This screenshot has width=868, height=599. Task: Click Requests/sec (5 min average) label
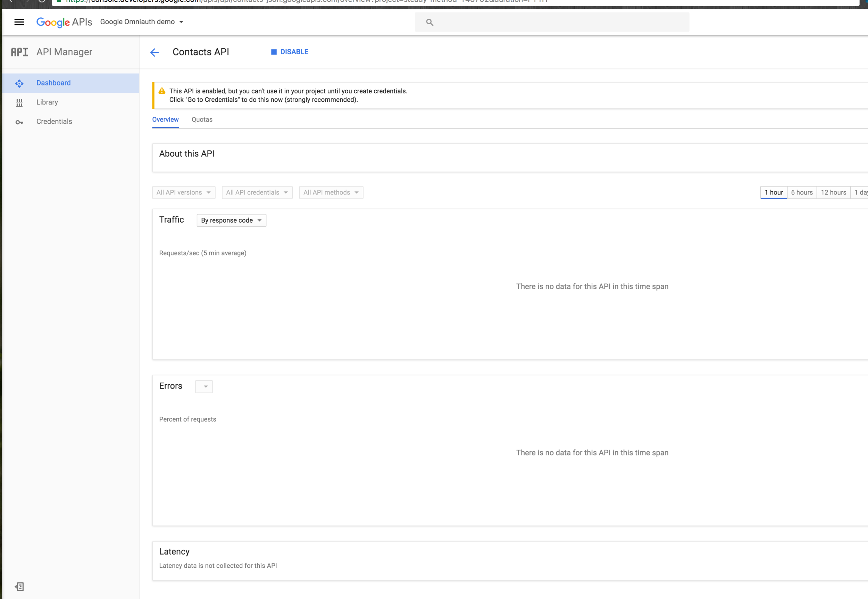203,253
